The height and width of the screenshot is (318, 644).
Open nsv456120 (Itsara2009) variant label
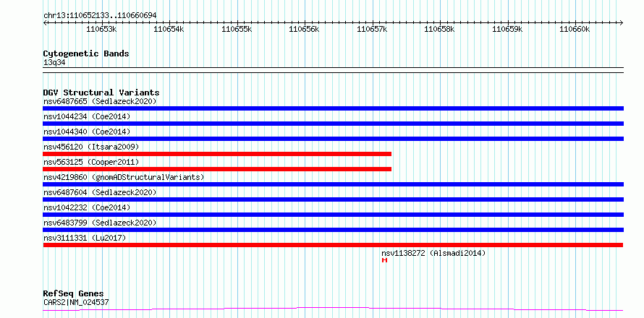(x=91, y=147)
